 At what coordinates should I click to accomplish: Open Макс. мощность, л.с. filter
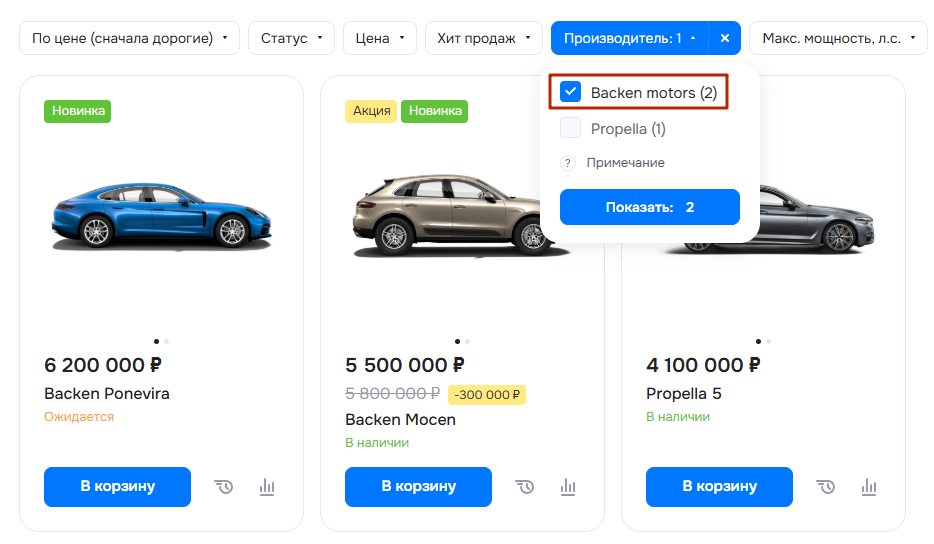838,38
